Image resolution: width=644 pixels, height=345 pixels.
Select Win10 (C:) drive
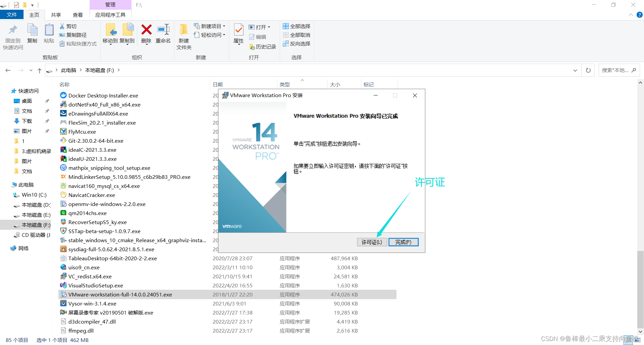coord(34,195)
